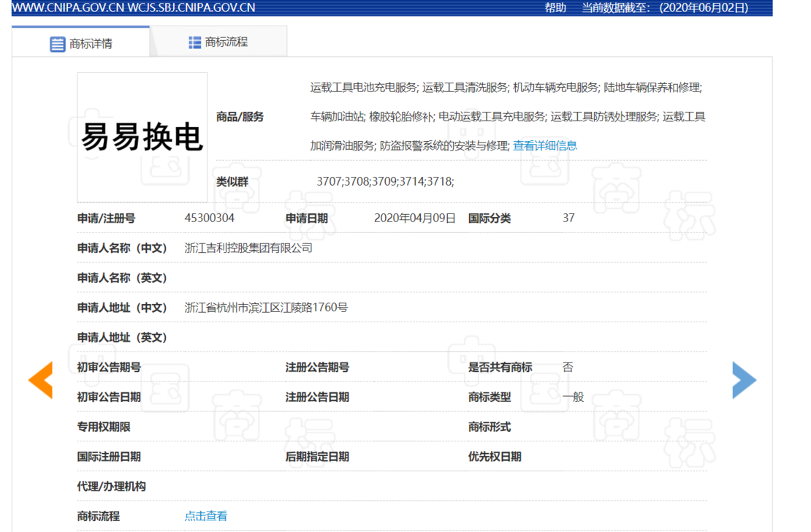Select the 商标详情 tab
The height and width of the screenshot is (532, 811).
coord(80,42)
